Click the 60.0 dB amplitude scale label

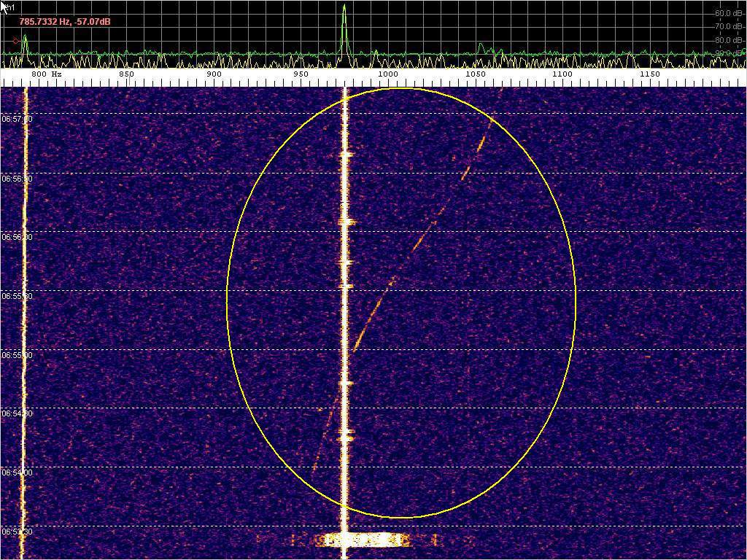pyautogui.click(x=728, y=13)
